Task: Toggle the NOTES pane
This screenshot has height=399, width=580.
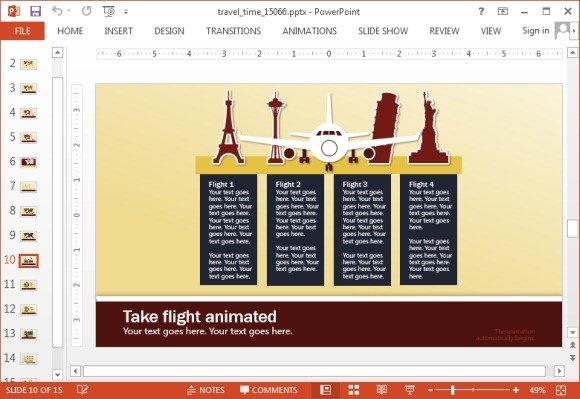Action: 206,390
